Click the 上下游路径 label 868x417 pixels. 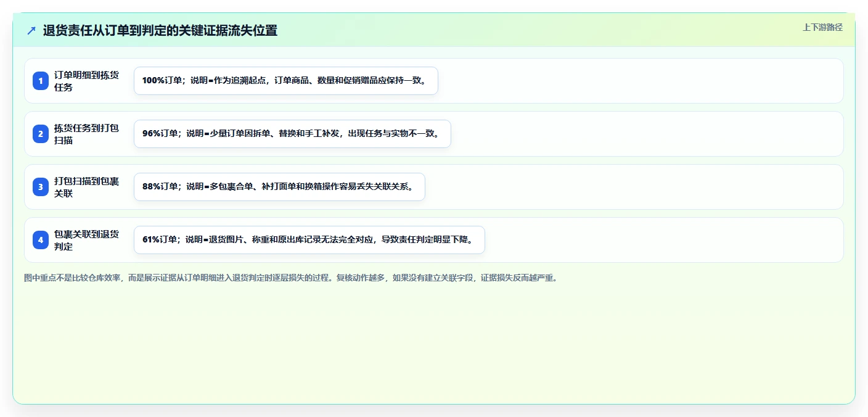click(822, 27)
